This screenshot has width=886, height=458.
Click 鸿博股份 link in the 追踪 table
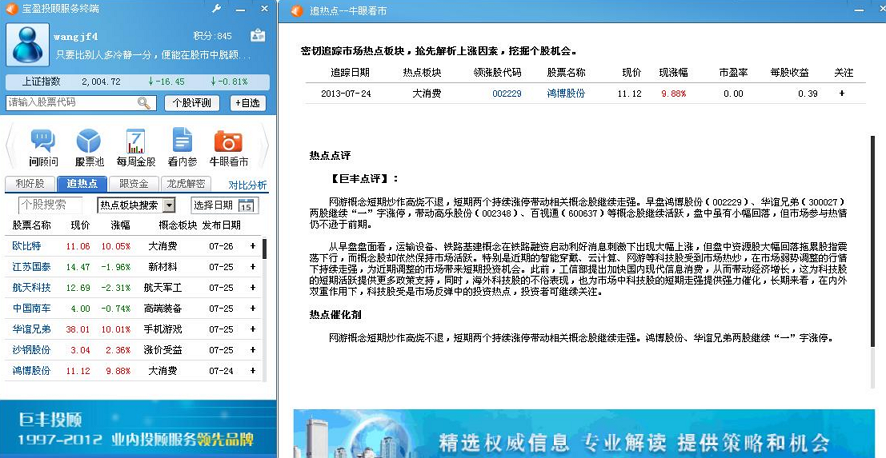pos(566,94)
